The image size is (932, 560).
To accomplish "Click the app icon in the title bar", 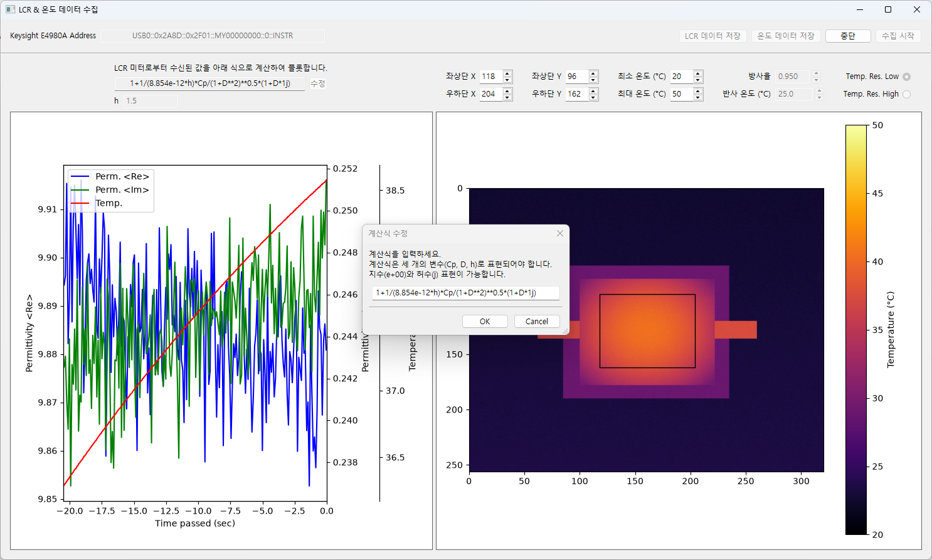I will pyautogui.click(x=10, y=9).
